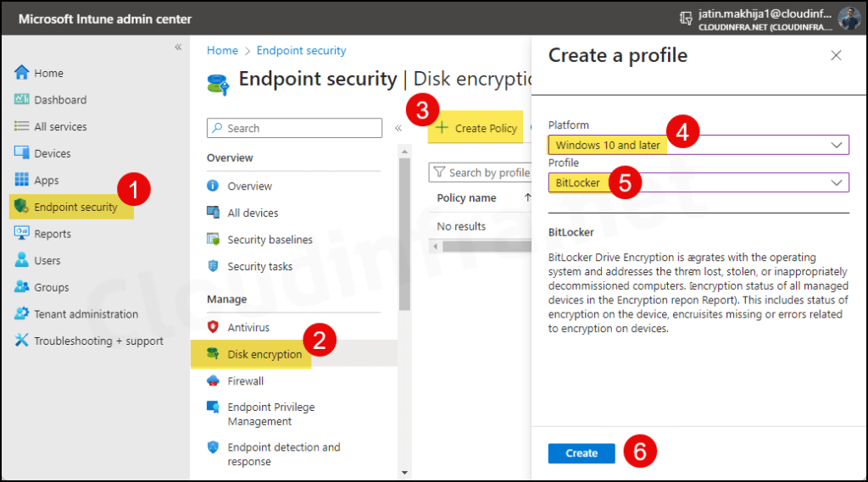Click the Create button

coord(581,452)
